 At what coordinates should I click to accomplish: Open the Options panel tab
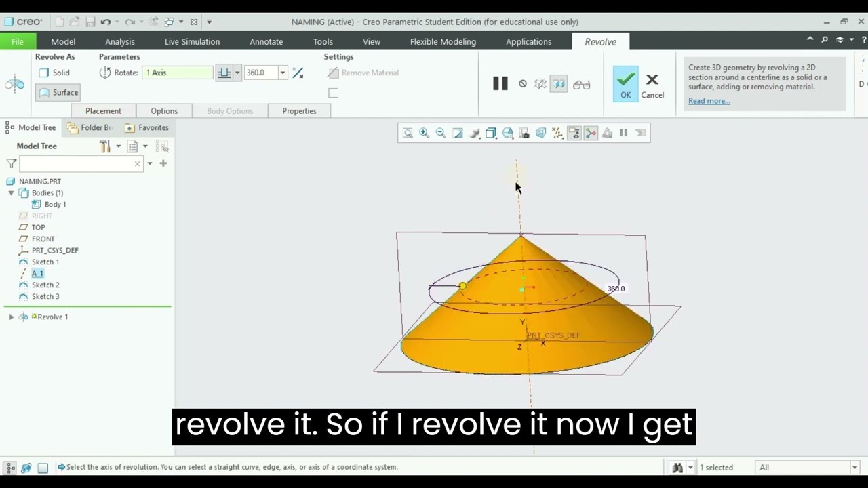(x=164, y=111)
